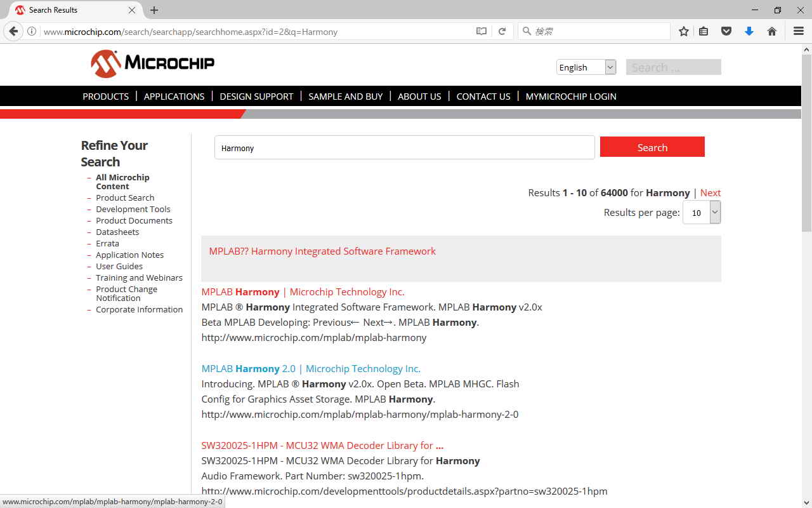
Task: Open MPLAB Harmony 2.0 result link
Action: click(311, 368)
